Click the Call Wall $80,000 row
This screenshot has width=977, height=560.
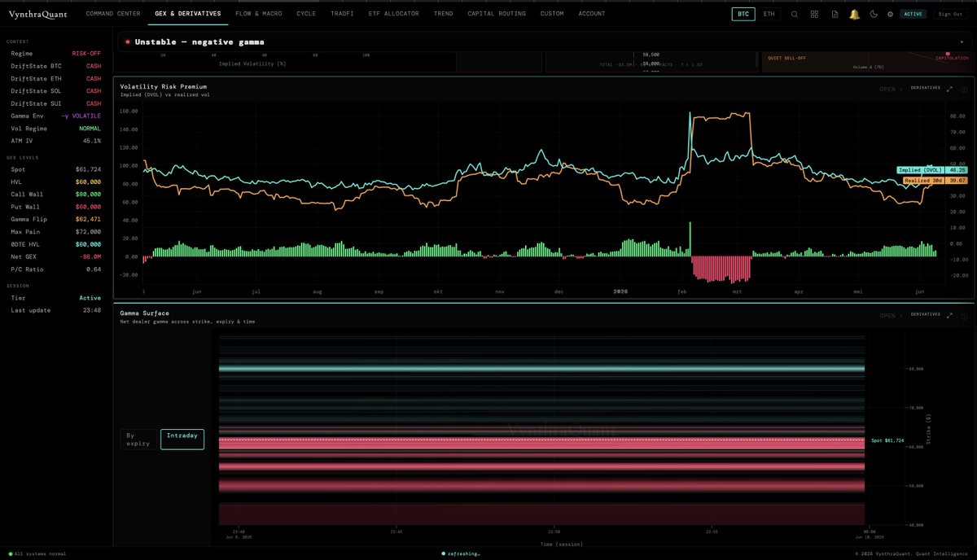[x=56, y=195]
